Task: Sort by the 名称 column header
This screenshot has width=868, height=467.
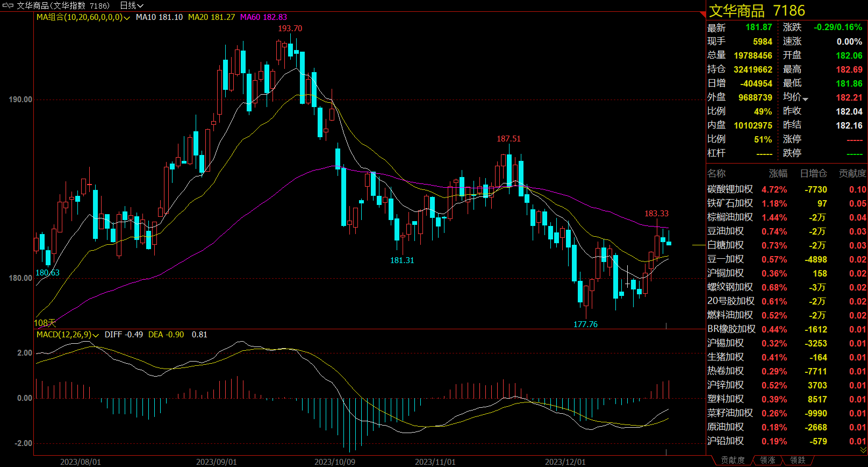Action: [716, 173]
